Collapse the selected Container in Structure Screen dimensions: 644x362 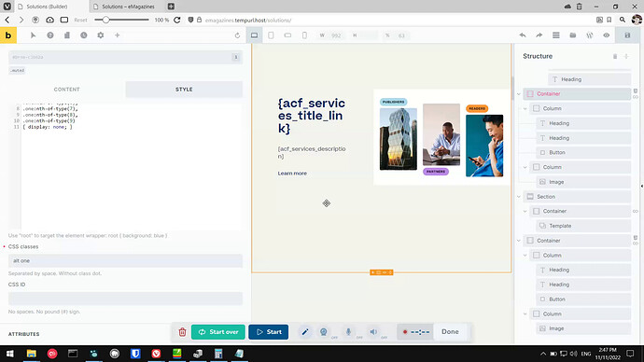tap(519, 94)
